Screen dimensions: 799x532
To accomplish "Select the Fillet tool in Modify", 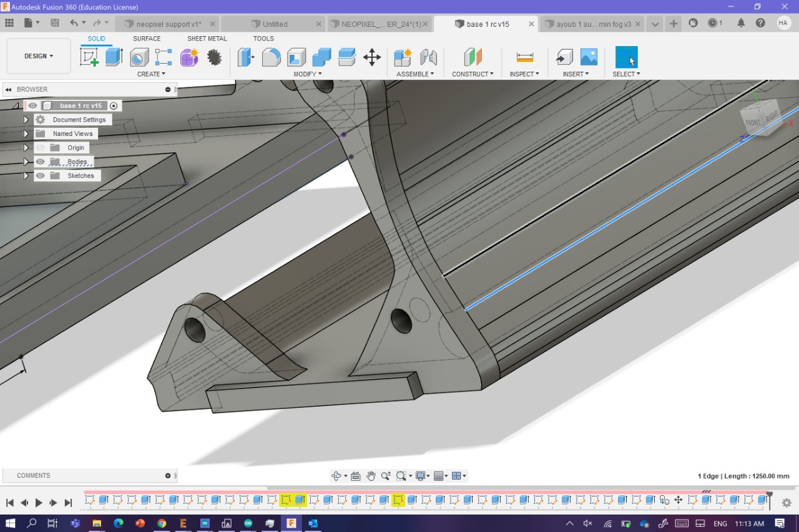I will coord(271,57).
